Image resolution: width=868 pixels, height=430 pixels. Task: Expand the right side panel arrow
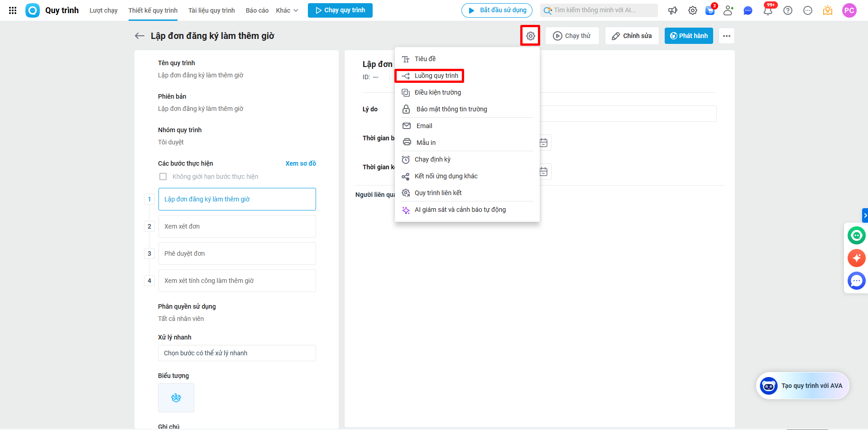[x=864, y=215]
